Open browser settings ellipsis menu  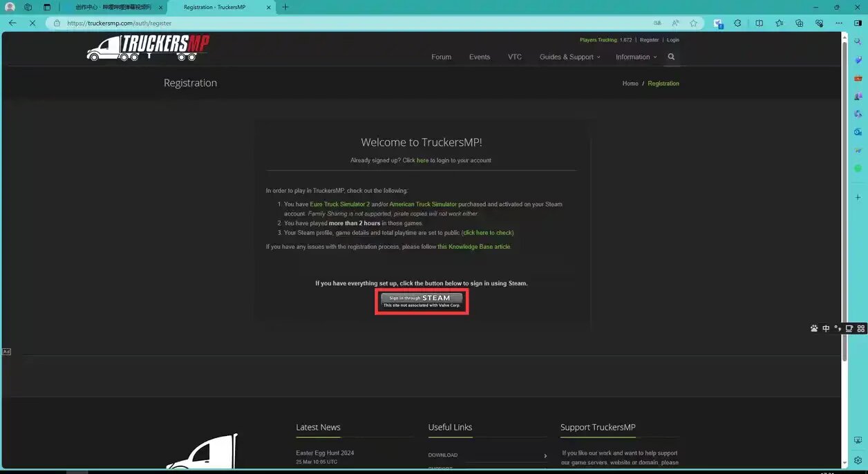(x=840, y=23)
